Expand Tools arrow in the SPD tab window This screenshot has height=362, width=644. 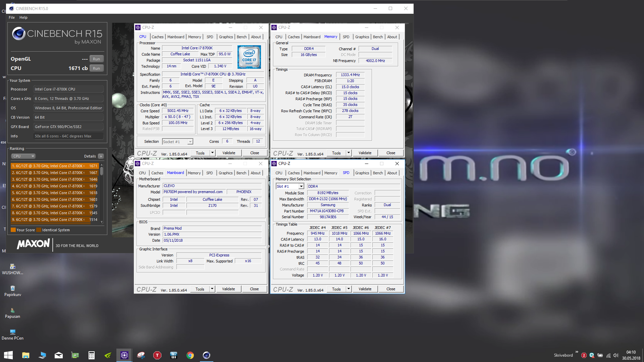click(x=348, y=289)
